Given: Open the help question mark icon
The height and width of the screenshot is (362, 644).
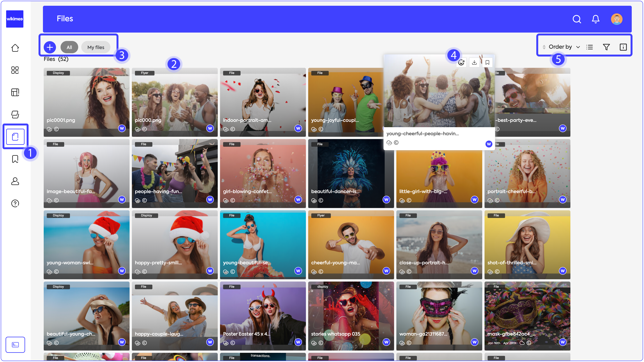Looking at the screenshot, I should click(15, 203).
